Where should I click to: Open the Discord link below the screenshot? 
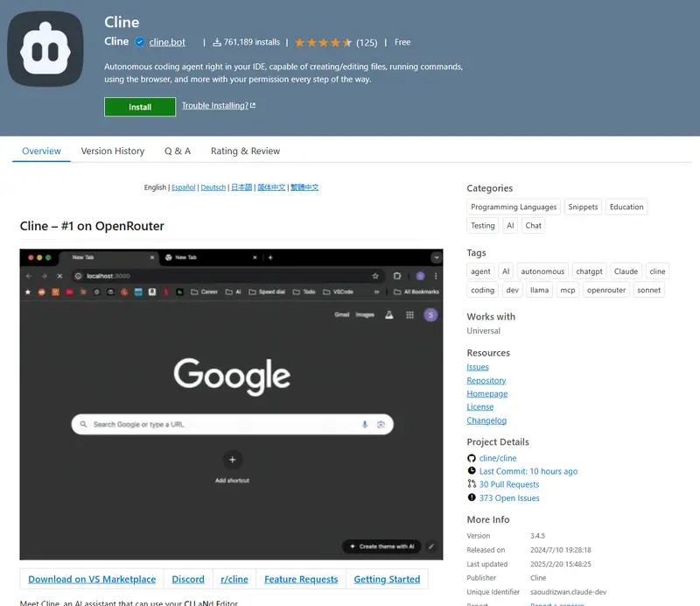pyautogui.click(x=188, y=579)
